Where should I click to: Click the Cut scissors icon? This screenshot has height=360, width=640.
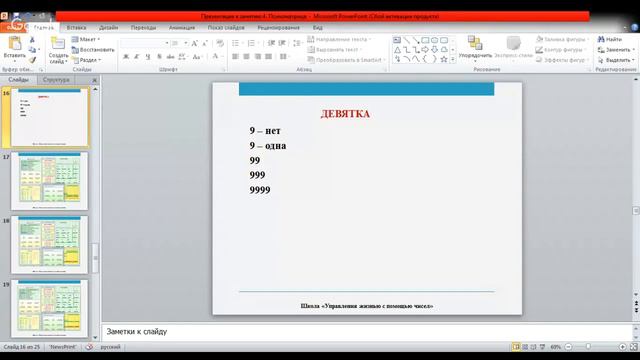[x=32, y=40]
